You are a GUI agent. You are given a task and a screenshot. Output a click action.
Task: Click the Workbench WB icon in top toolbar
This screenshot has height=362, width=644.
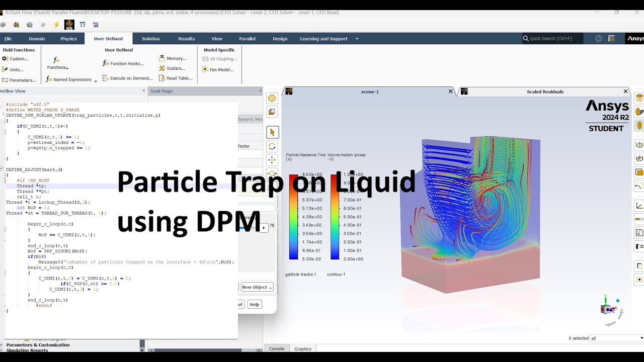pyautogui.click(x=69, y=24)
